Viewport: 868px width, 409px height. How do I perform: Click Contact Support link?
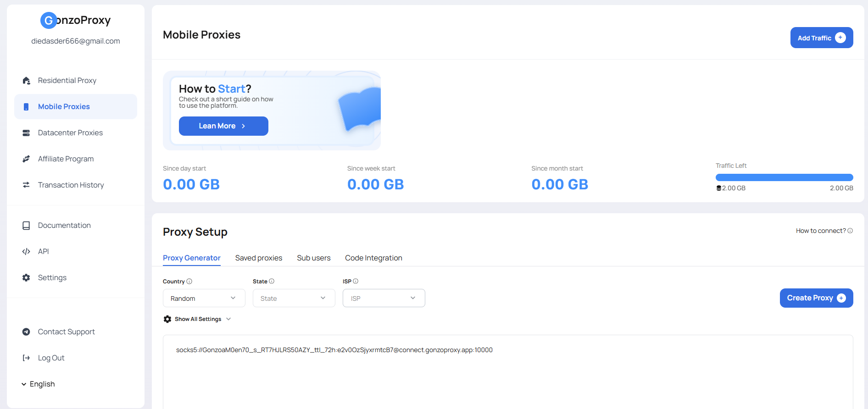pos(76,332)
